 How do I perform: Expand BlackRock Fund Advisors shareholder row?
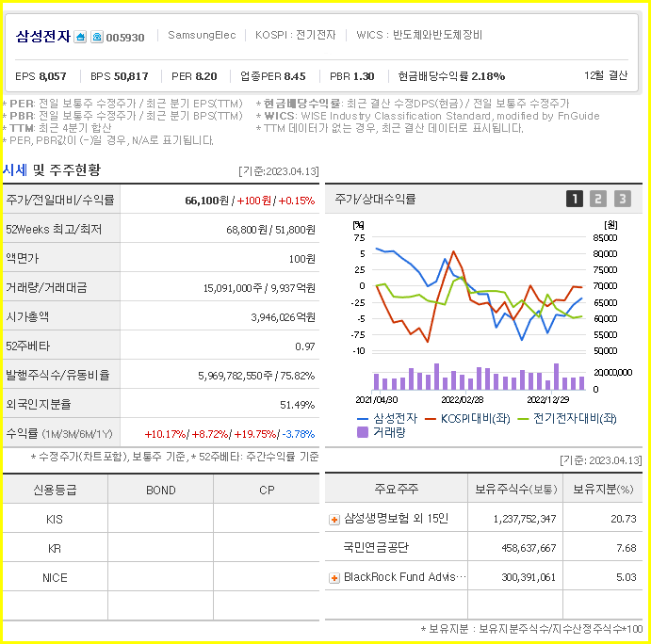click(334, 577)
